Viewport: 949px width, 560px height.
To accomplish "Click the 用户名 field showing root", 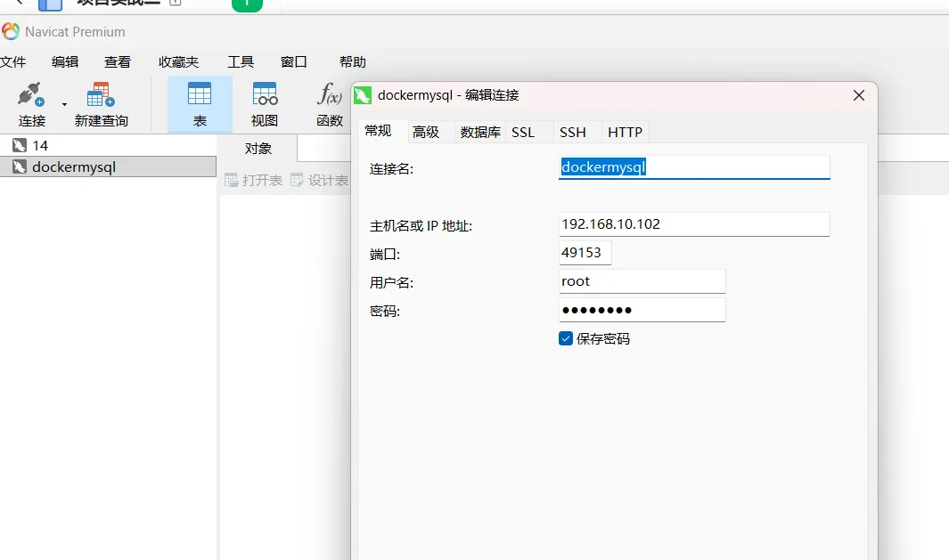I will tap(642, 281).
